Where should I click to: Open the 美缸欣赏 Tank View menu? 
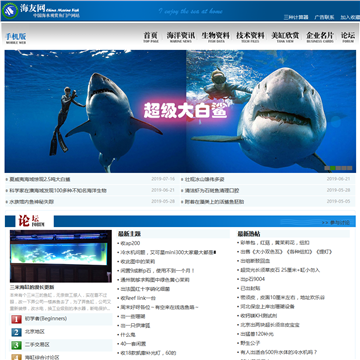285,37
